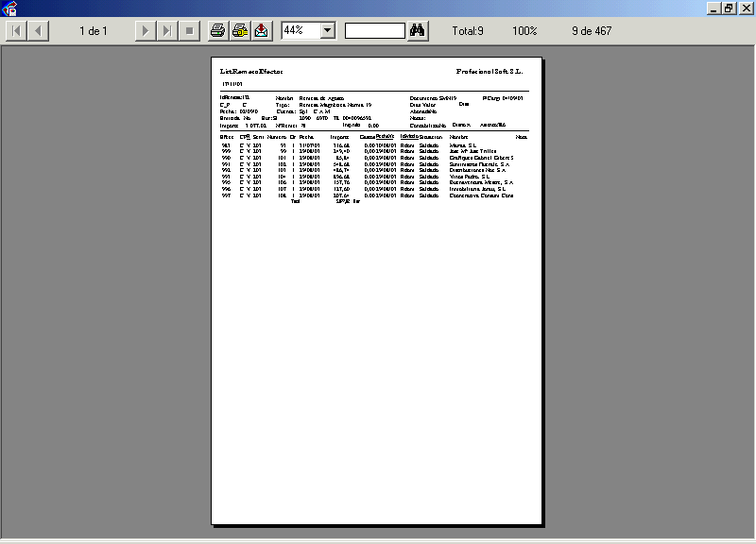The height and width of the screenshot is (544, 756).
Task: Open the application icon system menu
Action: [x=9, y=8]
